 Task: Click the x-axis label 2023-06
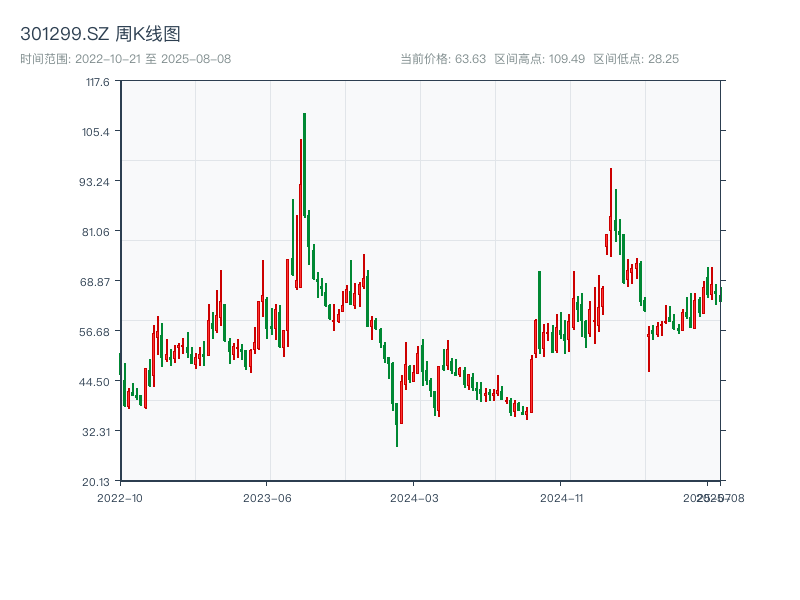click(267, 498)
